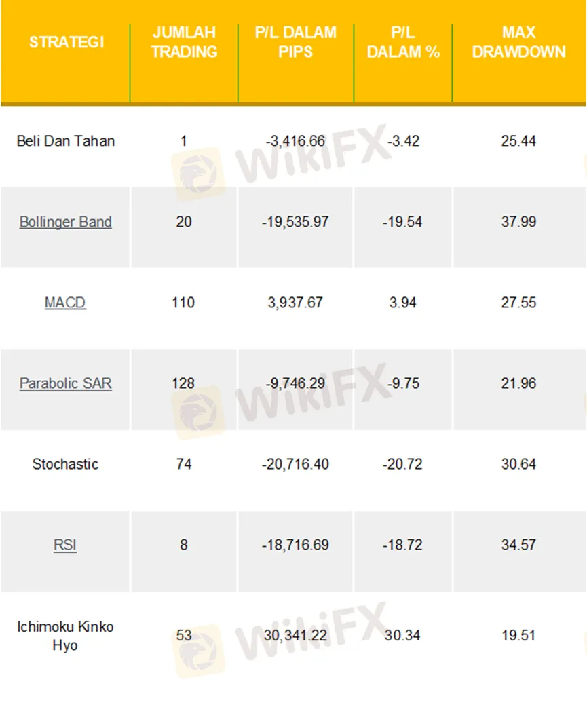Follow the Parabolic SAR link
The width and height of the screenshot is (587, 728).
click(x=65, y=383)
